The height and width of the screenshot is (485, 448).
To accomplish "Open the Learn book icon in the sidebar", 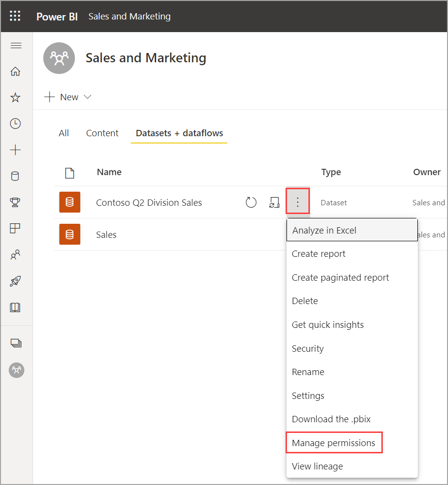I will [16, 307].
